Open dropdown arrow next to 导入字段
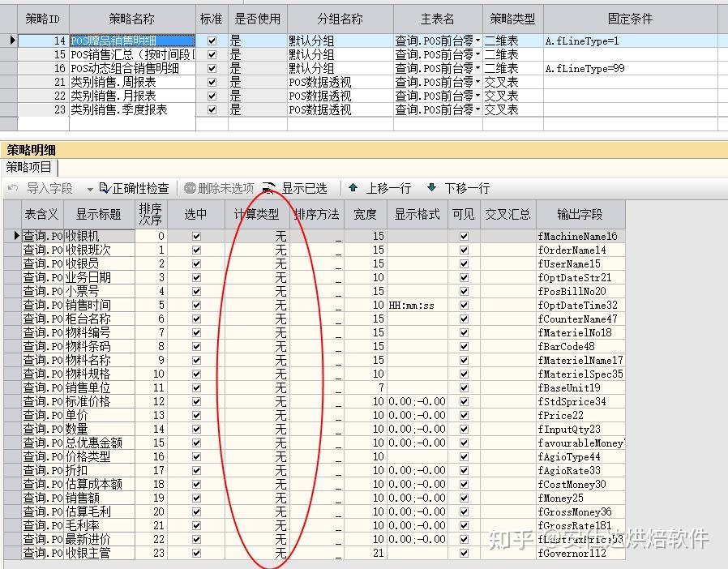This screenshot has width=728, height=569. click(x=90, y=189)
